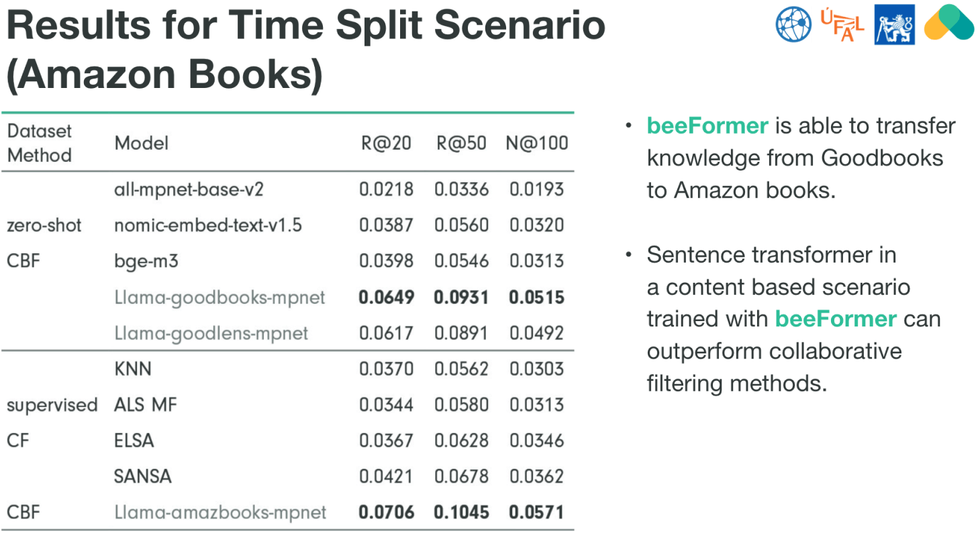The height and width of the screenshot is (536, 980).
Task: Click the Llama-goodlens-mpnet model name
Action: (211, 332)
